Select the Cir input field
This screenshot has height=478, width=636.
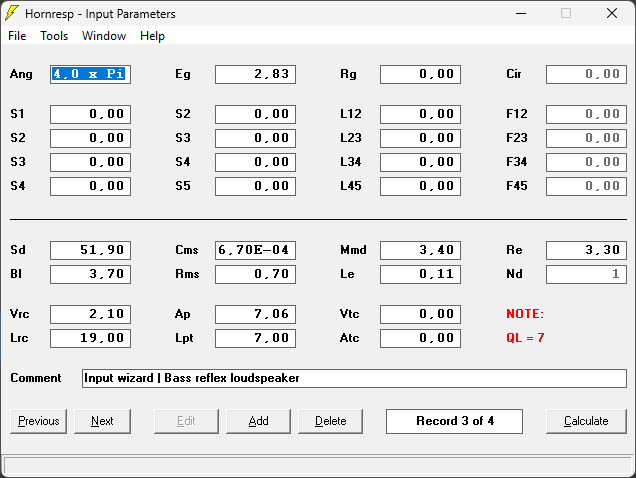click(x=586, y=74)
